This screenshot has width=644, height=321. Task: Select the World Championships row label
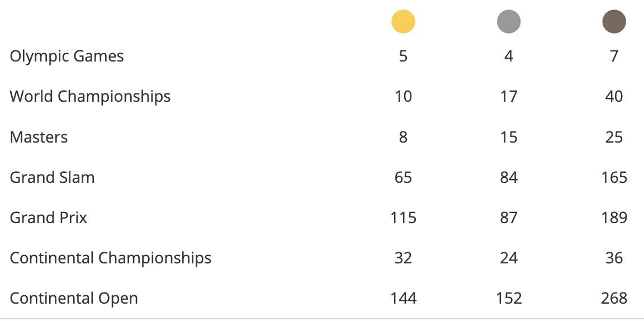coord(90,97)
